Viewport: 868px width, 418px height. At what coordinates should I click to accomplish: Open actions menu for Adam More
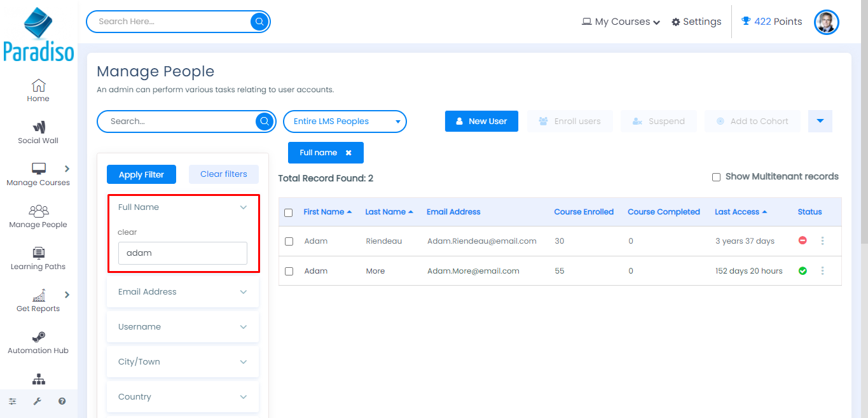click(x=822, y=271)
